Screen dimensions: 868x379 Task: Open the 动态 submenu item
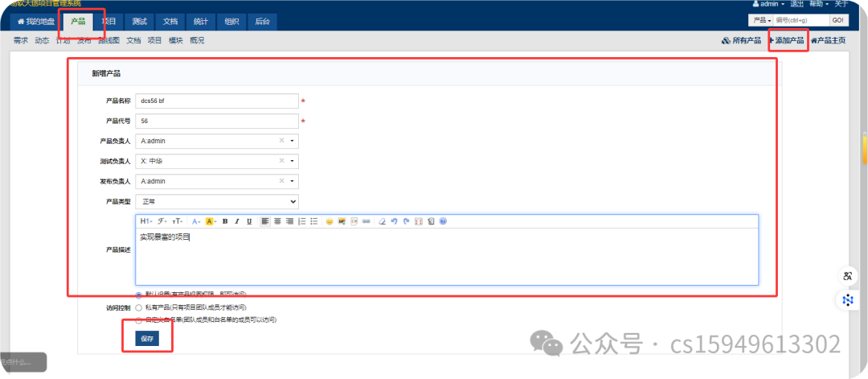(x=42, y=40)
